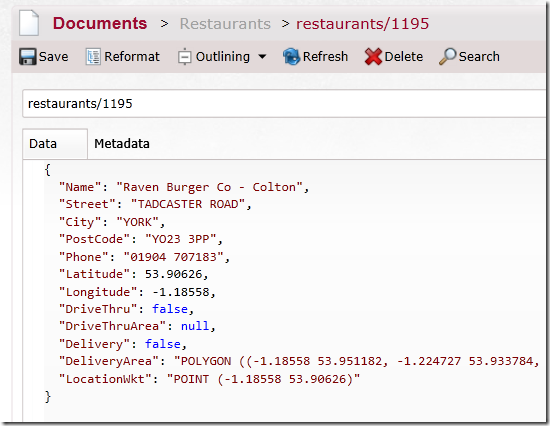Click the Refresh button label

click(x=325, y=56)
